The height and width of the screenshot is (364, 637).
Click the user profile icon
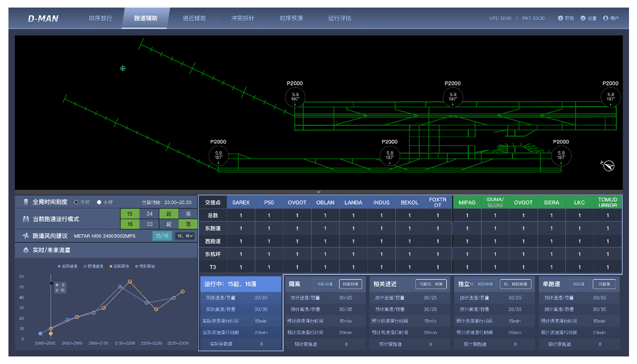(x=605, y=18)
